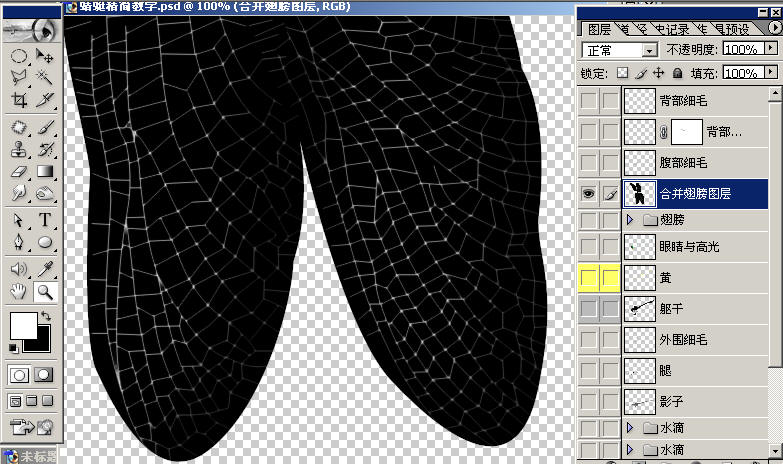Select the Move tool
This screenshot has width=783, height=464.
pos(44,56)
